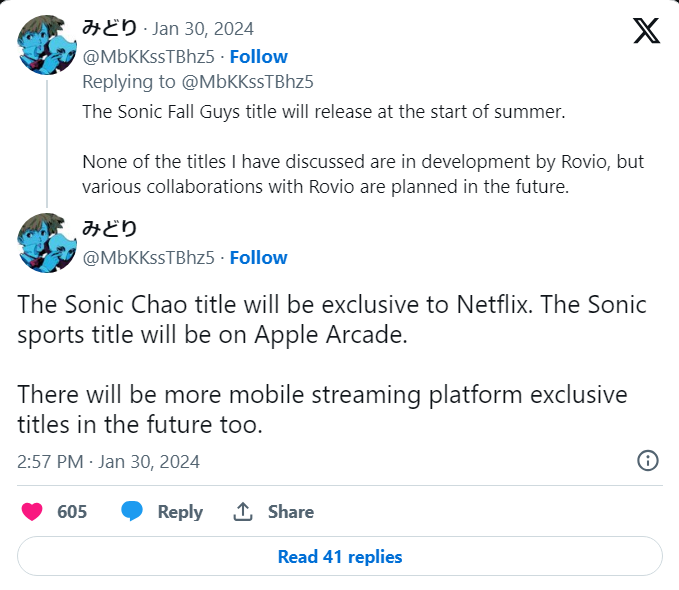This screenshot has height=590, width=679.
Task: Click the share upload arrow icon
Action: click(x=242, y=512)
